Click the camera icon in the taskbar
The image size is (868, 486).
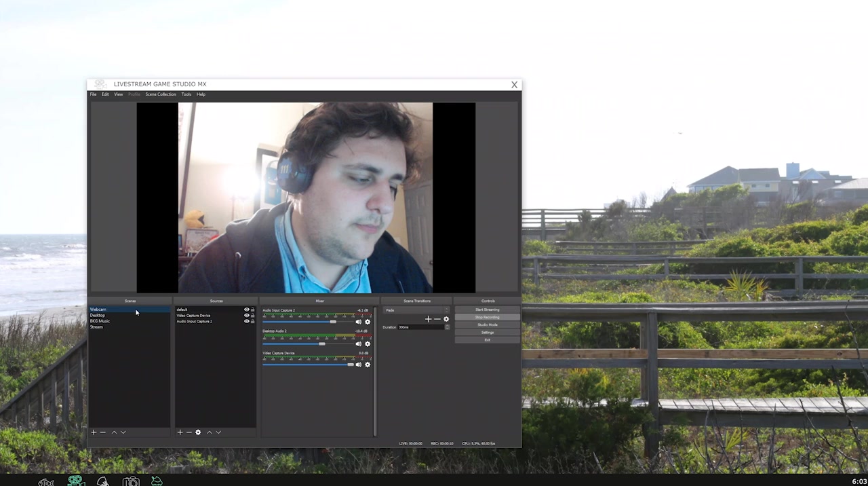(131, 481)
